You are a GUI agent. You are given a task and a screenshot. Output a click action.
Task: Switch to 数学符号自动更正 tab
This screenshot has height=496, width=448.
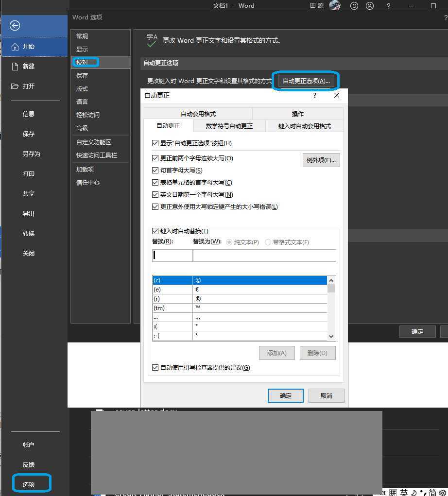pos(229,126)
